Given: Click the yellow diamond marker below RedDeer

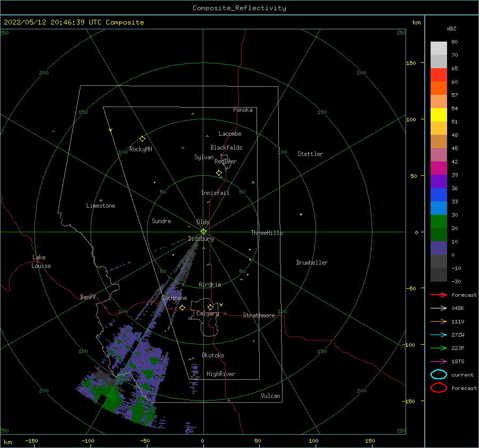Looking at the screenshot, I should [x=219, y=173].
